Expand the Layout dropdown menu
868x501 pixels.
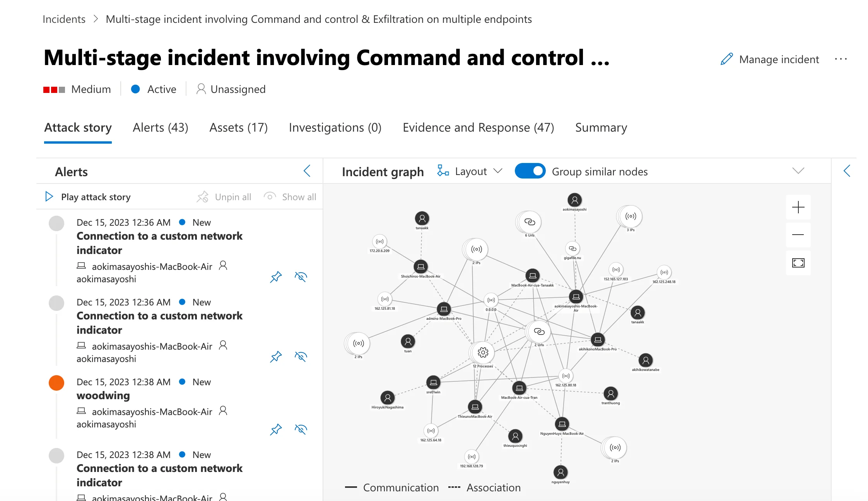click(x=476, y=172)
